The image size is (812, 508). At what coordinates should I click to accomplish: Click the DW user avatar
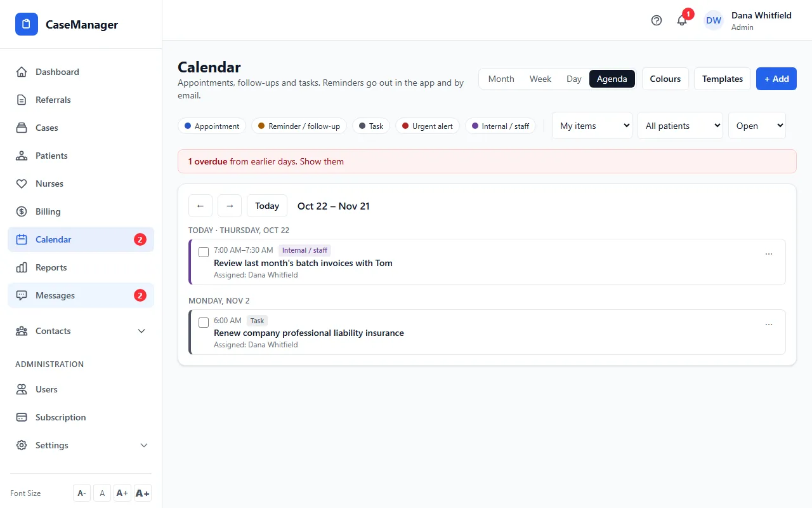pos(714,20)
